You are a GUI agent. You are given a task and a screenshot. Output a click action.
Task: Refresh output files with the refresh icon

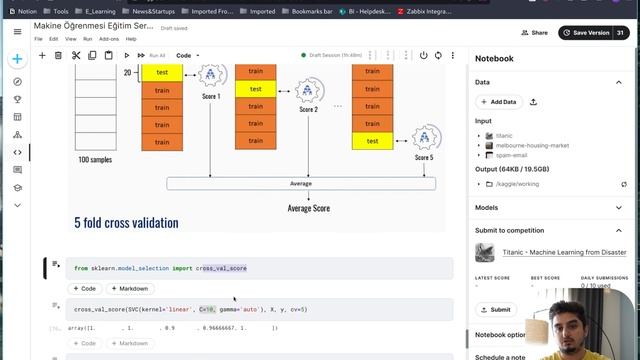(624, 184)
